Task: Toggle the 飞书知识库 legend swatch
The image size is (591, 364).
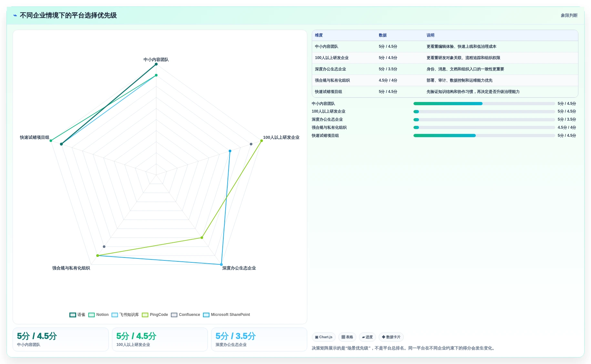Action: tap(115, 315)
